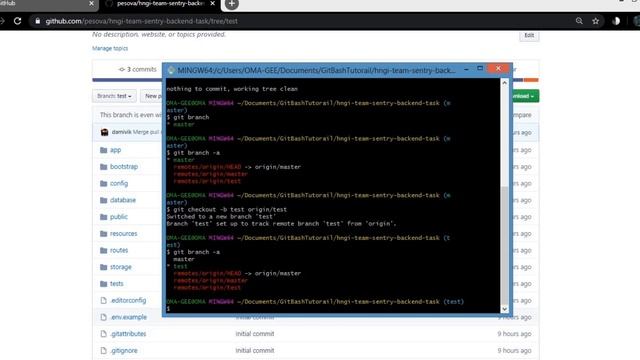Click the GitHub URL in address bar
640x360 pixels.
(x=141, y=21)
